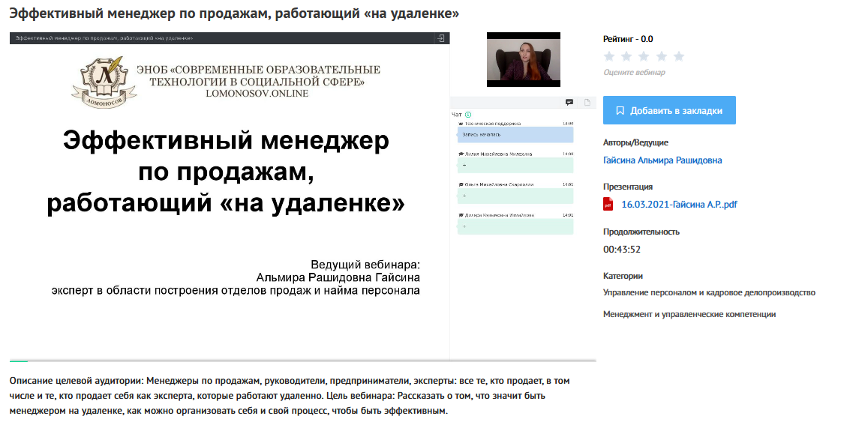This screenshot has width=868, height=425.
Task: Open category Управление персоналом и кадровое делопроизводство
Action: 709,292
